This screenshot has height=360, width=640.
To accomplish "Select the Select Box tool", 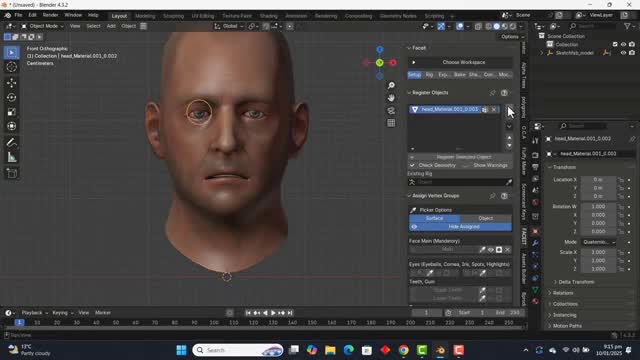I will 11,53.
